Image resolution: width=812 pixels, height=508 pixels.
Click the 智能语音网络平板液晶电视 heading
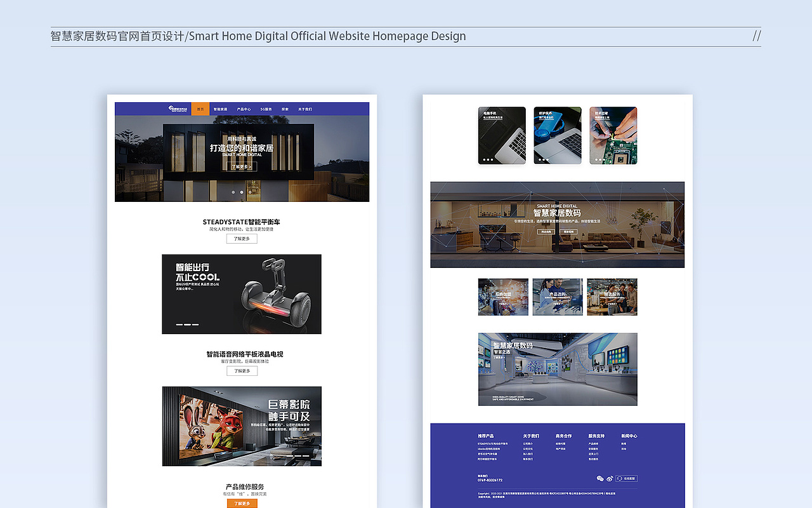245,354
